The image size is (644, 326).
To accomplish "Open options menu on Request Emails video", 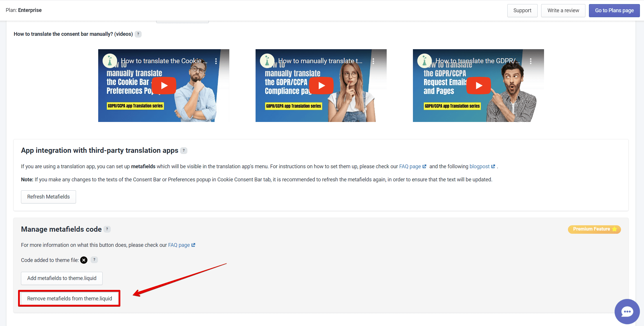I will click(531, 61).
